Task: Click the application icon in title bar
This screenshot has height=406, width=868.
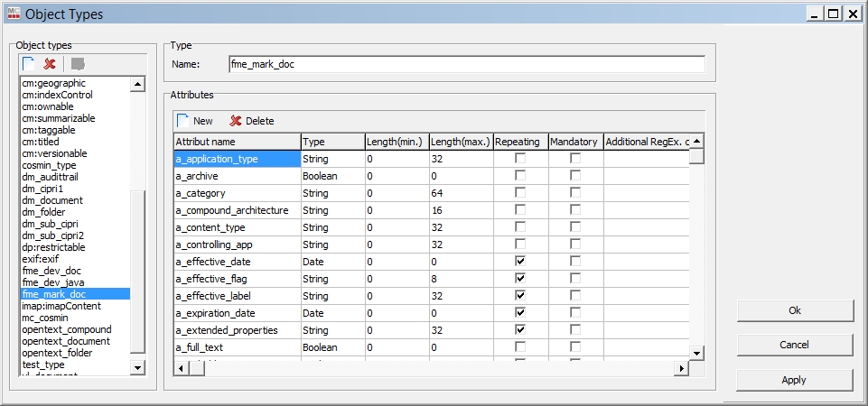Action: pos(13,14)
